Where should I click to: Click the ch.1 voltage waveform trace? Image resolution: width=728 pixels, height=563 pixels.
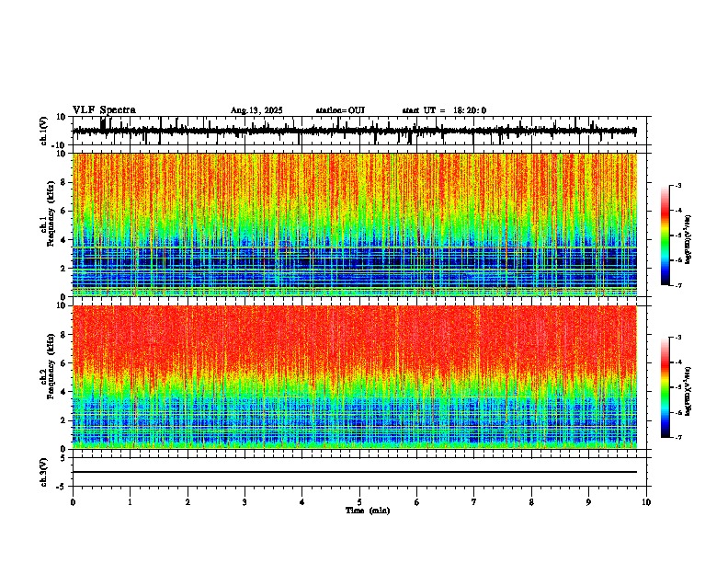pos(354,131)
